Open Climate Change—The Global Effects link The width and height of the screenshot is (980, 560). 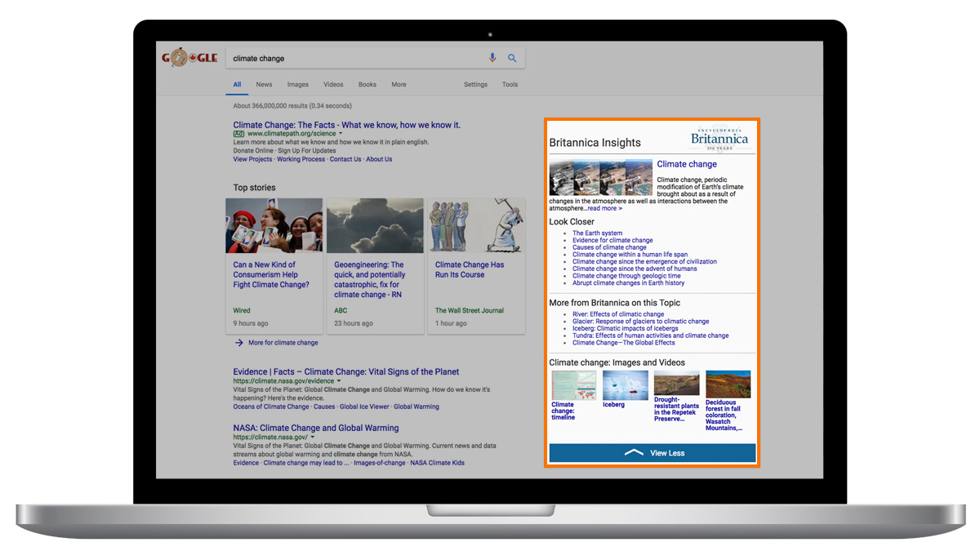(x=624, y=343)
